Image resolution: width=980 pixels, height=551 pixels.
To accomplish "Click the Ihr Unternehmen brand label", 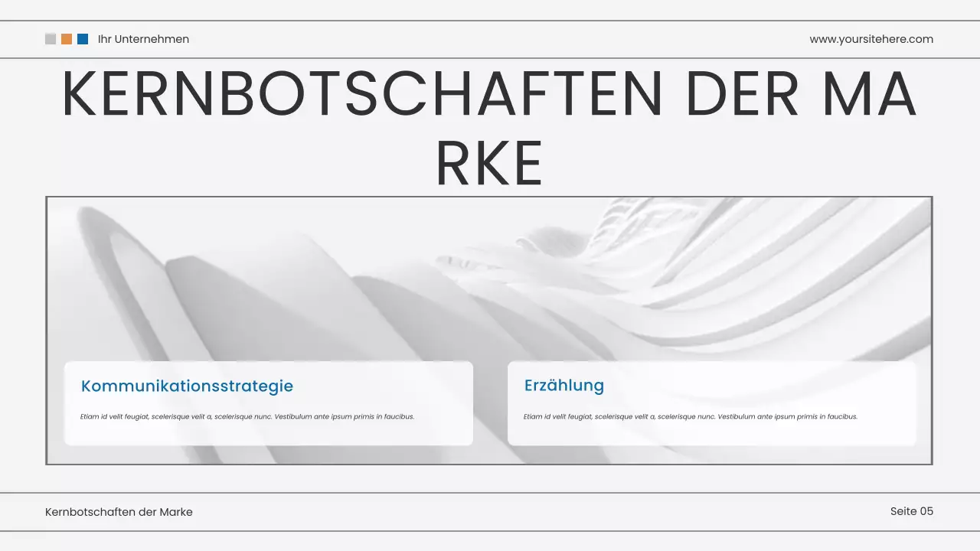I will (142, 38).
